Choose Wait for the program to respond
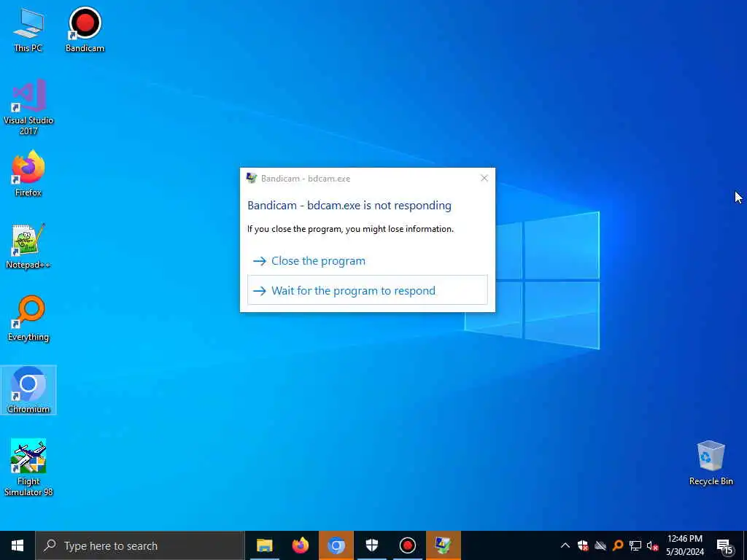The image size is (747, 560). (x=368, y=290)
